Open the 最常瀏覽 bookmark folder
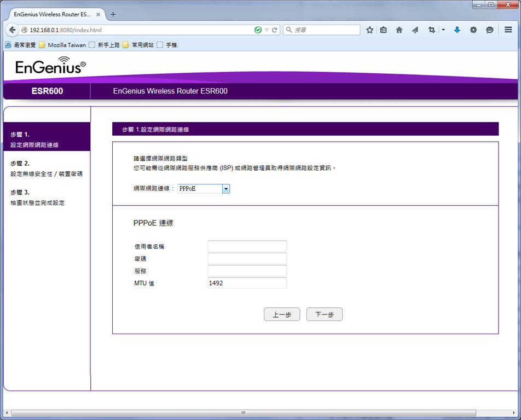The height and width of the screenshot is (420, 521). pos(21,45)
